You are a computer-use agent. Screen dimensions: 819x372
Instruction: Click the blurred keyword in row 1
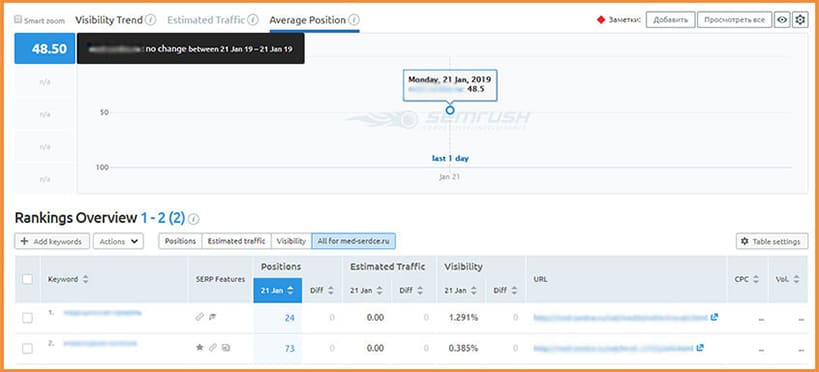tap(102, 312)
